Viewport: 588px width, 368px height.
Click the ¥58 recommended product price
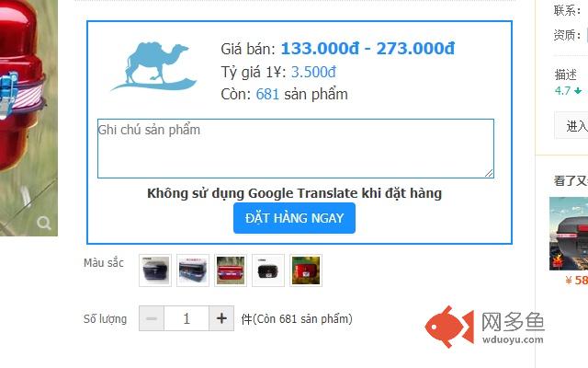576,280
